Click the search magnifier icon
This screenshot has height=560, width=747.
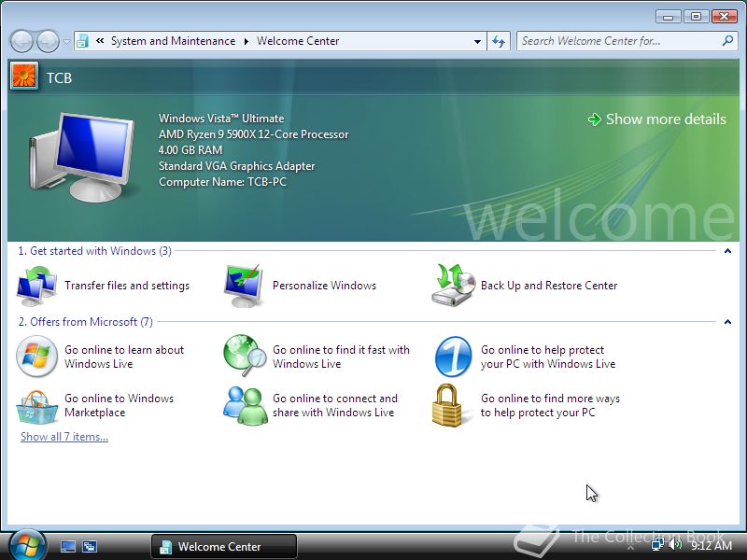(x=727, y=41)
